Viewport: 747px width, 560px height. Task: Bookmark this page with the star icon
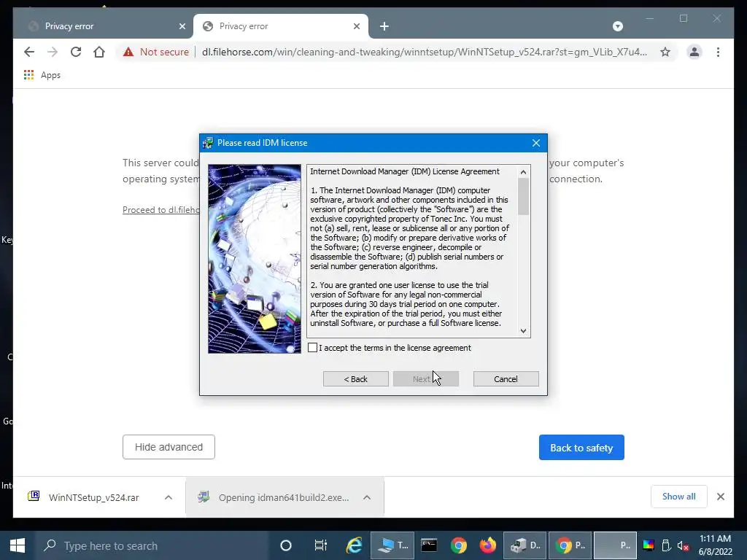[x=665, y=52]
